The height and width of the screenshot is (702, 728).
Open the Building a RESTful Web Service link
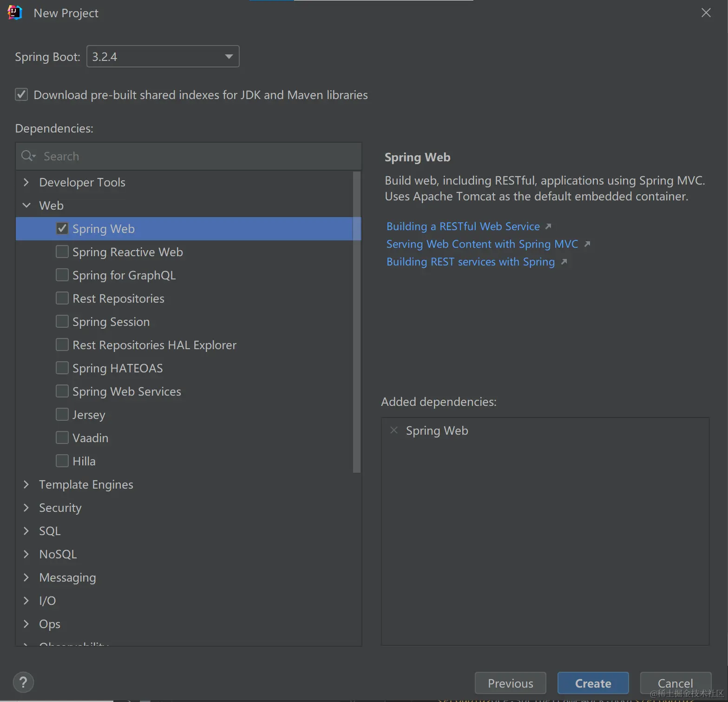pyautogui.click(x=463, y=226)
